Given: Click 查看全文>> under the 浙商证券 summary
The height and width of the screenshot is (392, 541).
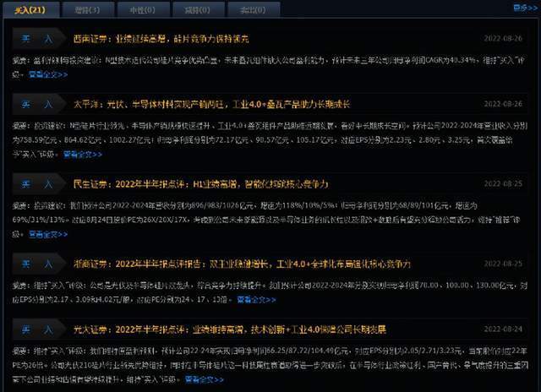Looking at the screenshot, I should [x=256, y=300].
